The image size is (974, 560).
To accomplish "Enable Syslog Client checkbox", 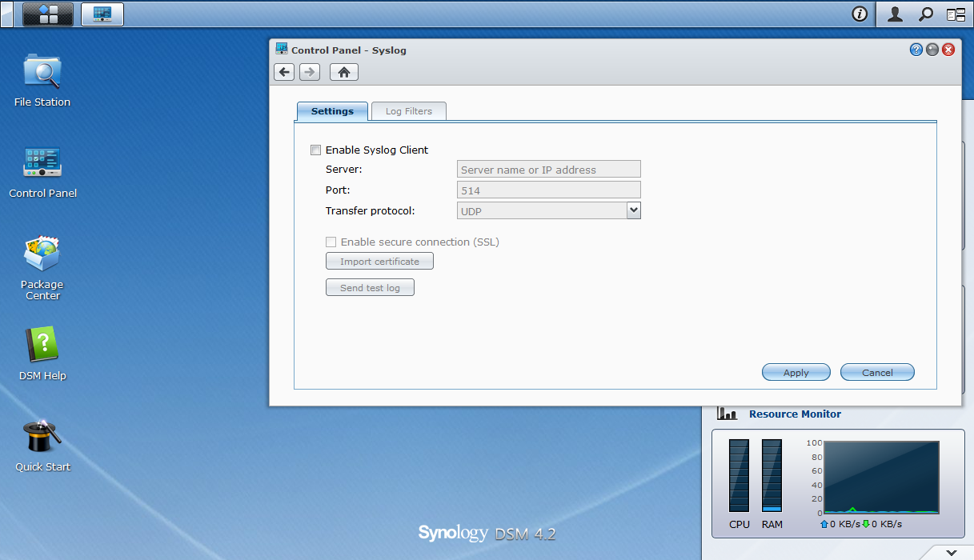I will [315, 150].
